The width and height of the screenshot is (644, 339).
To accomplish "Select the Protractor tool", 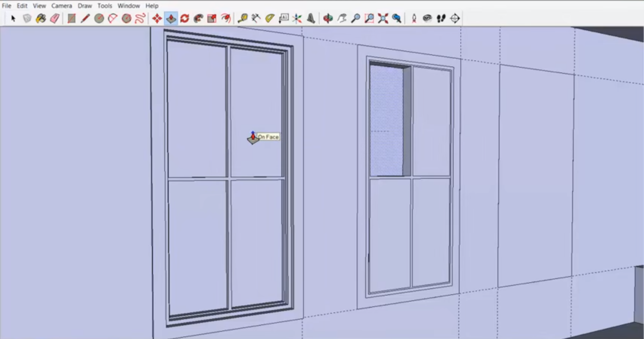I will 270,18.
